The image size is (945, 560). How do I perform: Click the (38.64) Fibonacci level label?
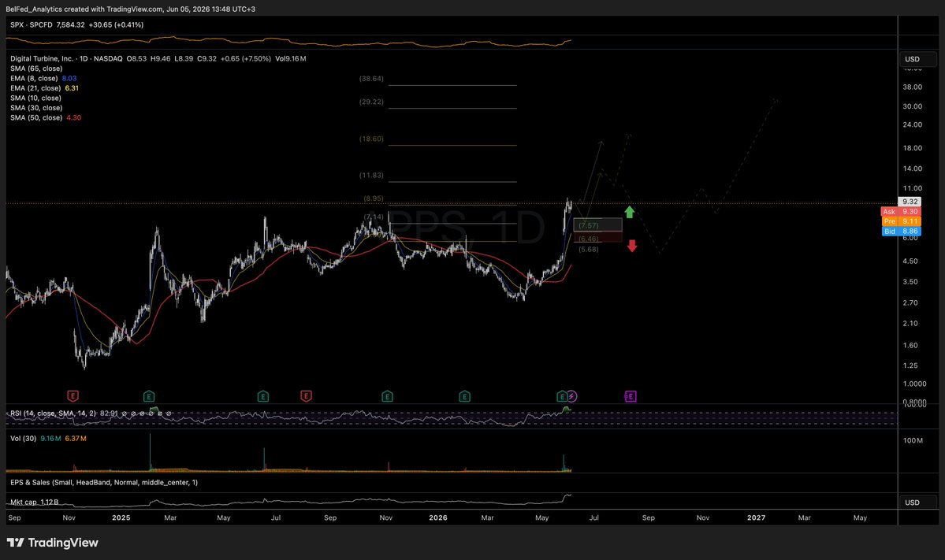371,79
